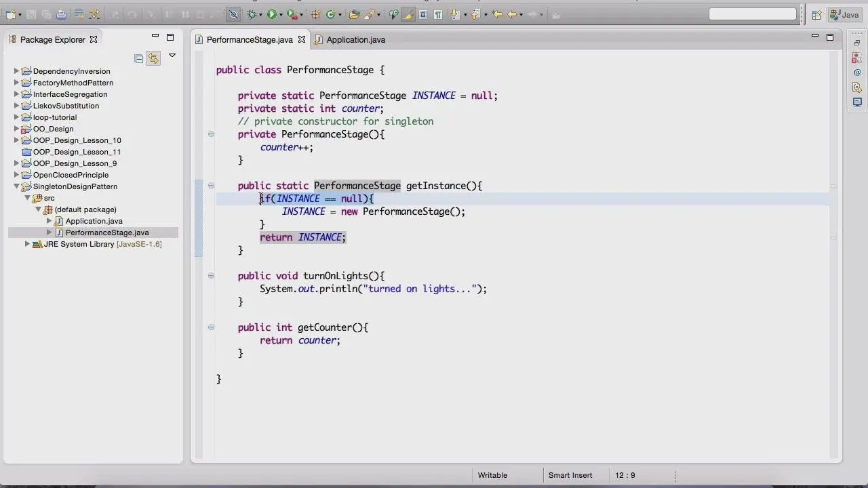Open the Console view icon

[x=857, y=102]
